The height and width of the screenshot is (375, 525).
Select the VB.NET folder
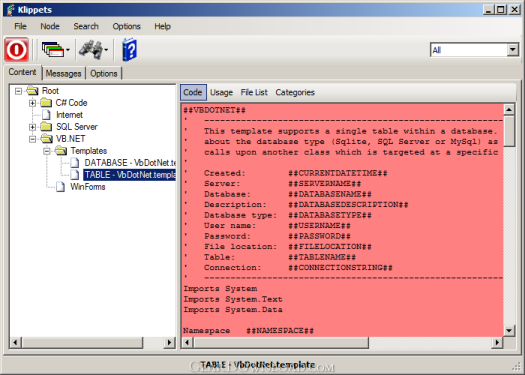tap(70, 139)
